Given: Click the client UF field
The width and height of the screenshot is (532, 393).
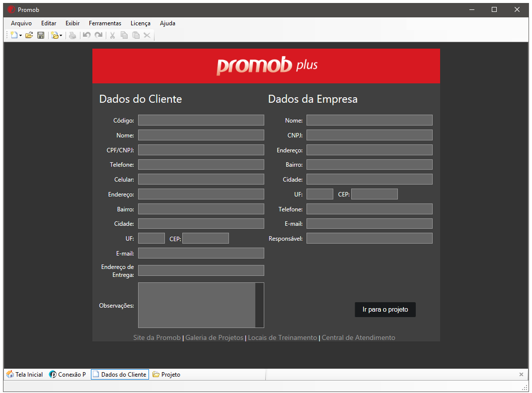Looking at the screenshot, I should [x=152, y=238].
